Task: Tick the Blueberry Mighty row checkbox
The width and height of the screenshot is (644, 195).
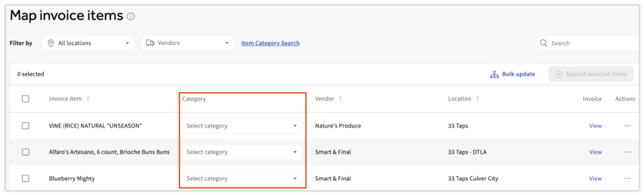Action: (26, 179)
